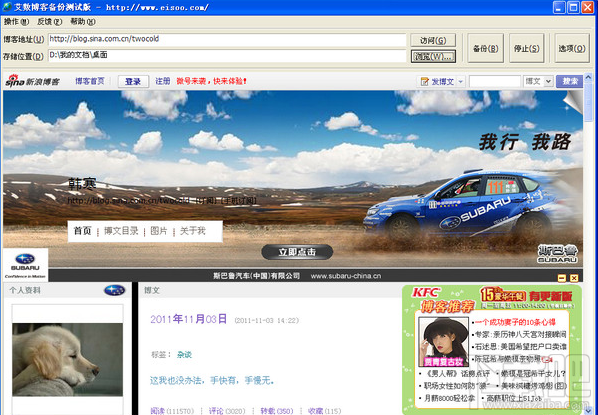Open the 博客首页 link
598x415 pixels.
click(90, 81)
